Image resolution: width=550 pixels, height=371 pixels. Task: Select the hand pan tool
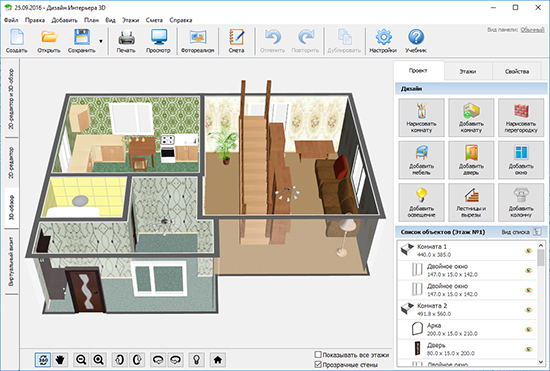(x=60, y=359)
